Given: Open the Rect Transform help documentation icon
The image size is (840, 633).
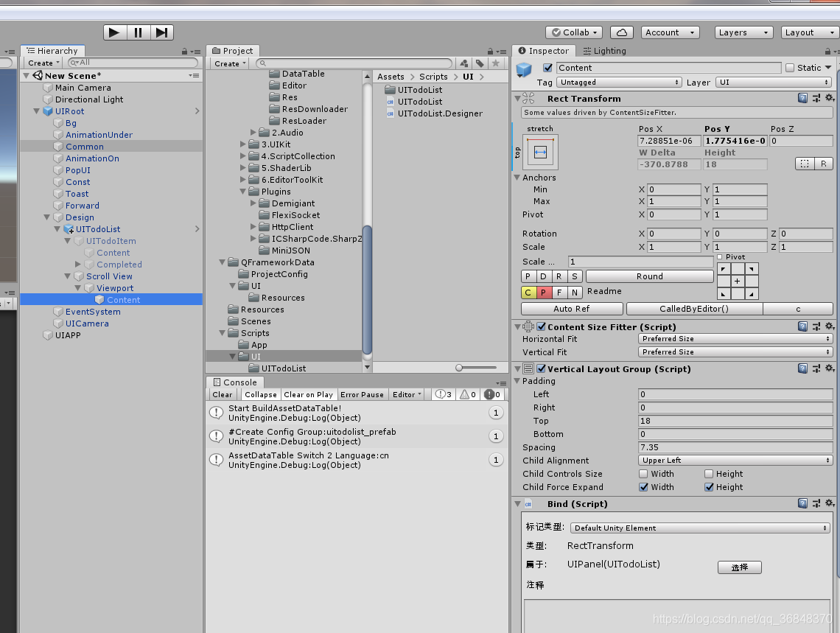Looking at the screenshot, I should 803,98.
